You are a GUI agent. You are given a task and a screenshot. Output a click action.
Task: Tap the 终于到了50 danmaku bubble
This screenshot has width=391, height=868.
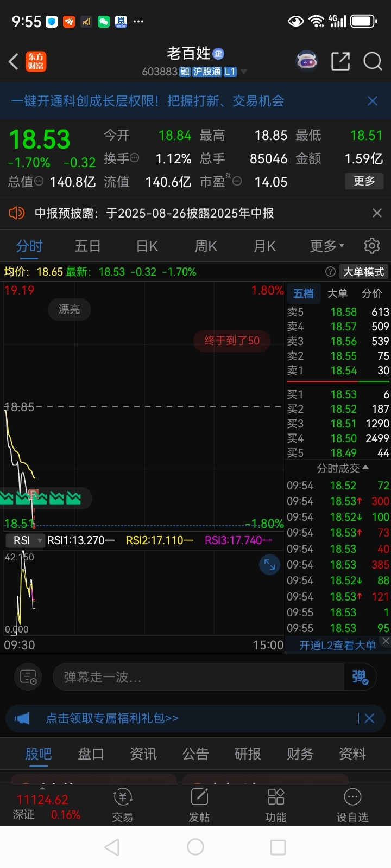pos(232,341)
